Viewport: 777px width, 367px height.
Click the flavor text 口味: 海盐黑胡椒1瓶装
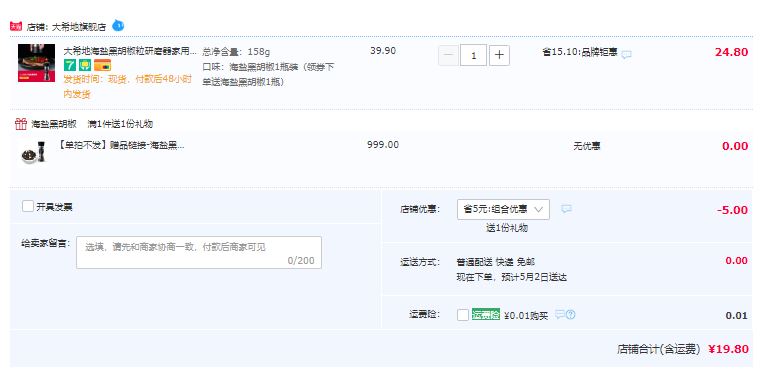[268, 74]
